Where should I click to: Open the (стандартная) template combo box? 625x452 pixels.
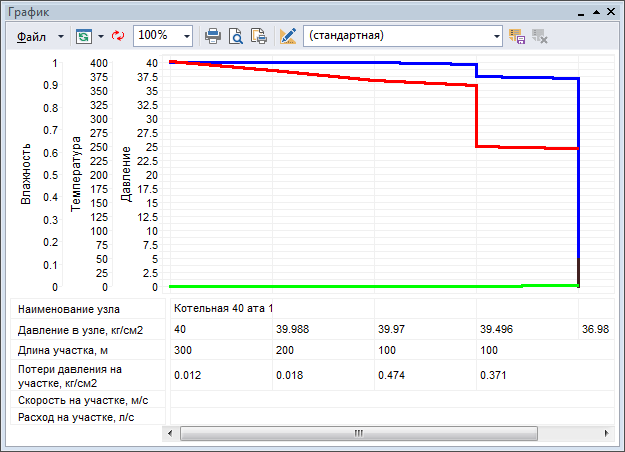click(403, 35)
